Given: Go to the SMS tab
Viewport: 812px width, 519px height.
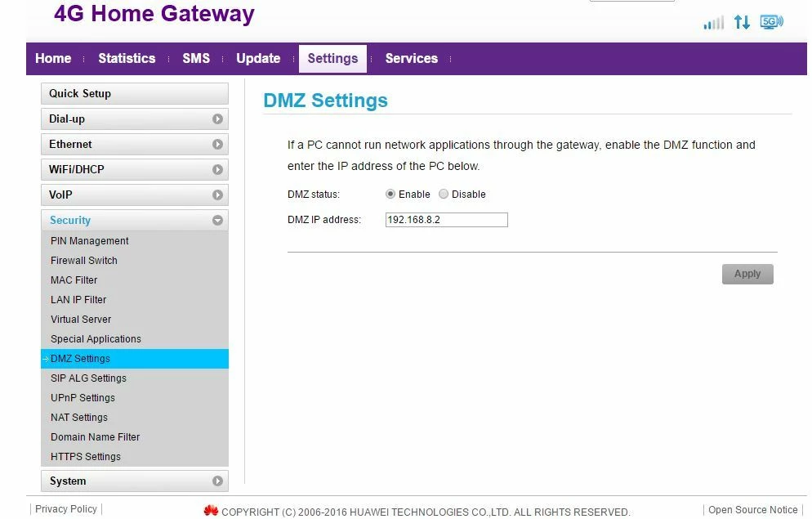Looking at the screenshot, I should point(196,59).
